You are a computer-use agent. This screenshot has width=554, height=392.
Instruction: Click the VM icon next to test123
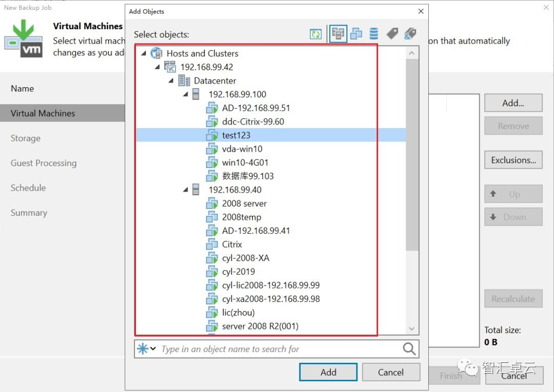point(212,135)
